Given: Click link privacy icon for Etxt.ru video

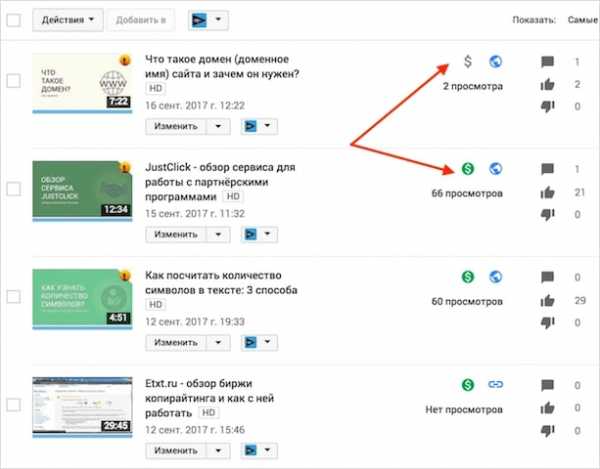Looking at the screenshot, I should coord(494,384).
